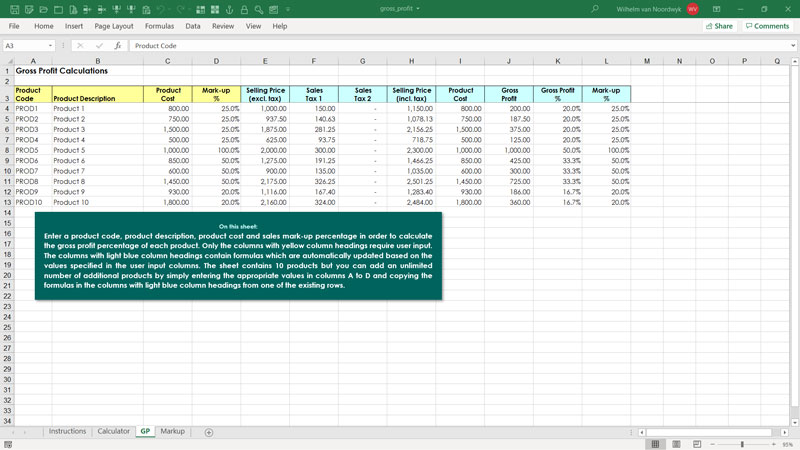Open the Customize Quick Access Toolbar dropdown
The image size is (800, 450).
pyautogui.click(x=288, y=10)
